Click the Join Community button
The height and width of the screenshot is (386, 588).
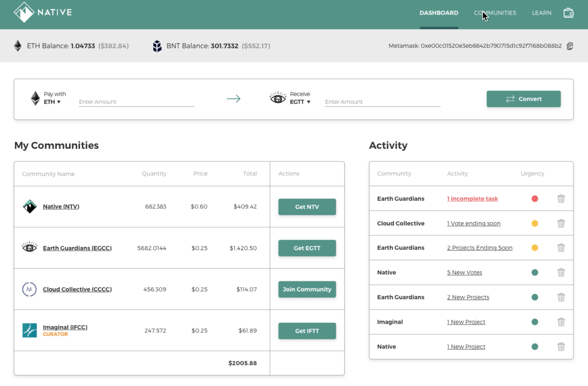[307, 289]
